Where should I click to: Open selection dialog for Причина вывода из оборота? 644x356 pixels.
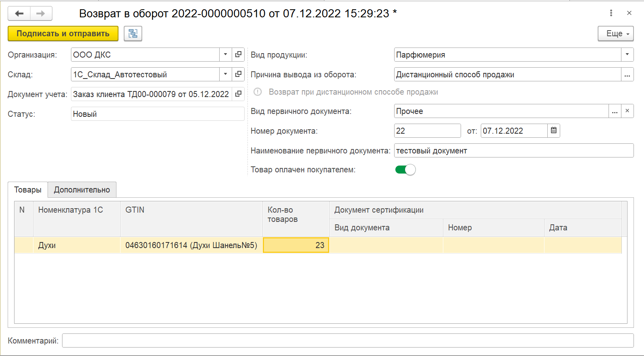coord(627,75)
